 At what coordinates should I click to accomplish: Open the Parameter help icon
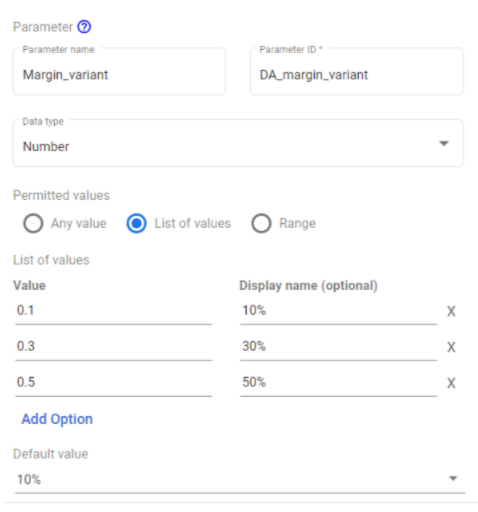(x=84, y=27)
